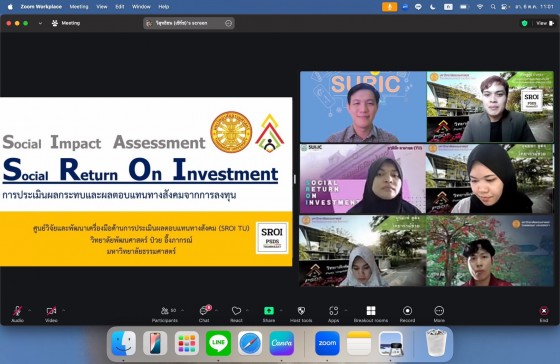Open Breakout rooms
The image size is (560, 364).
(371, 314)
